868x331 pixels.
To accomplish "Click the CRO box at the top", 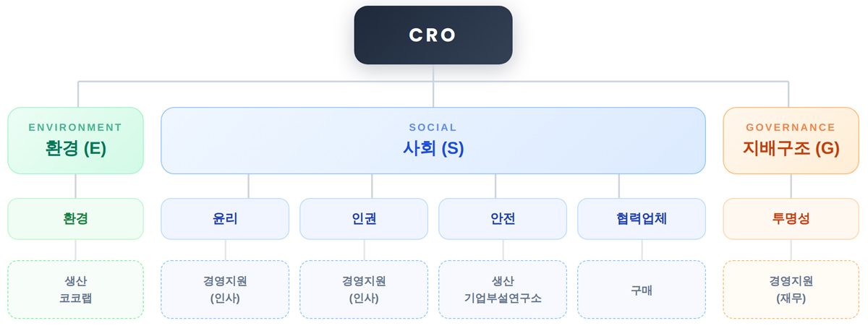I will click(433, 35).
